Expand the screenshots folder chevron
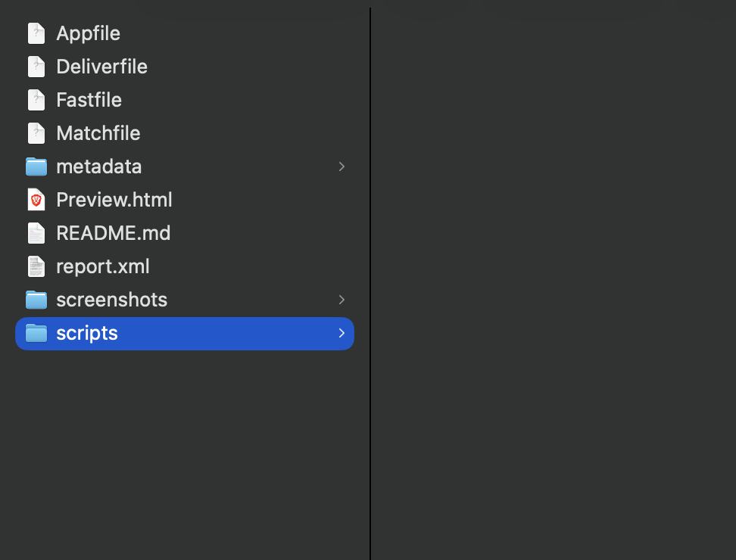736x560 pixels. pos(341,300)
